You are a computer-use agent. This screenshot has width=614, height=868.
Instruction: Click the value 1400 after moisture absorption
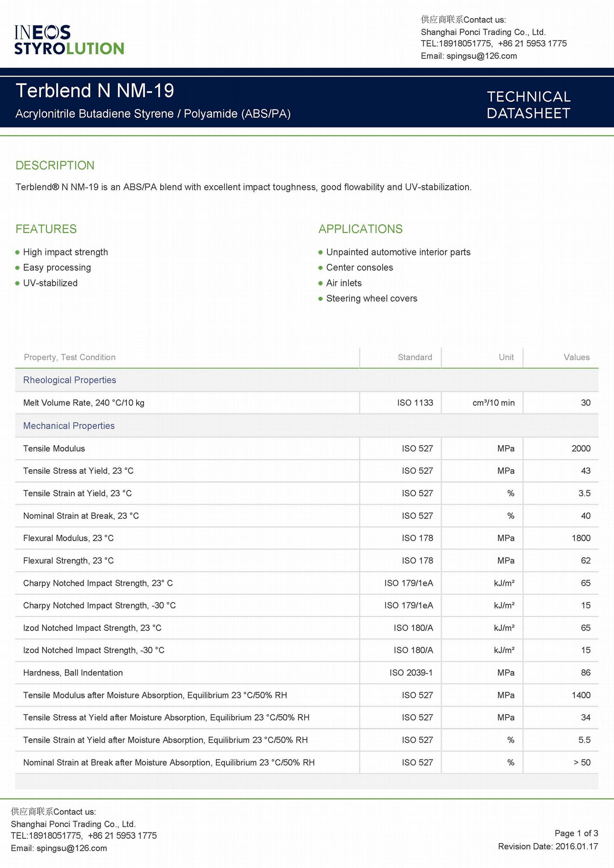(x=581, y=696)
